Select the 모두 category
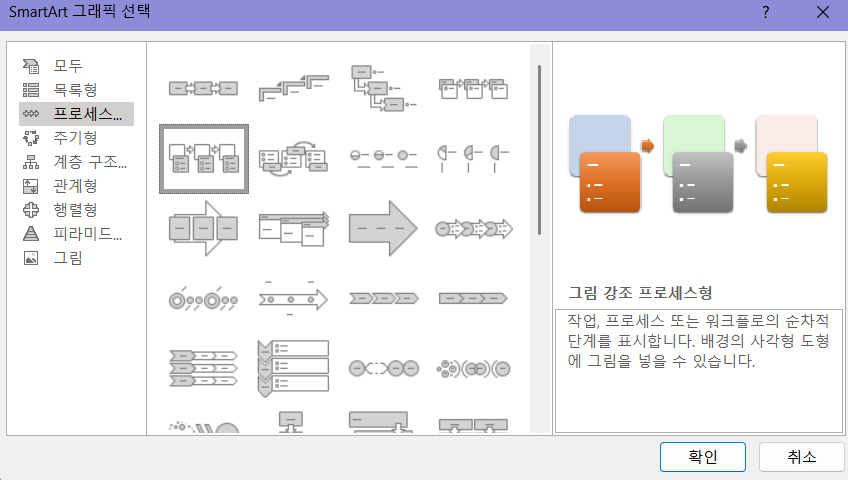This screenshot has width=848, height=480. click(x=76, y=66)
